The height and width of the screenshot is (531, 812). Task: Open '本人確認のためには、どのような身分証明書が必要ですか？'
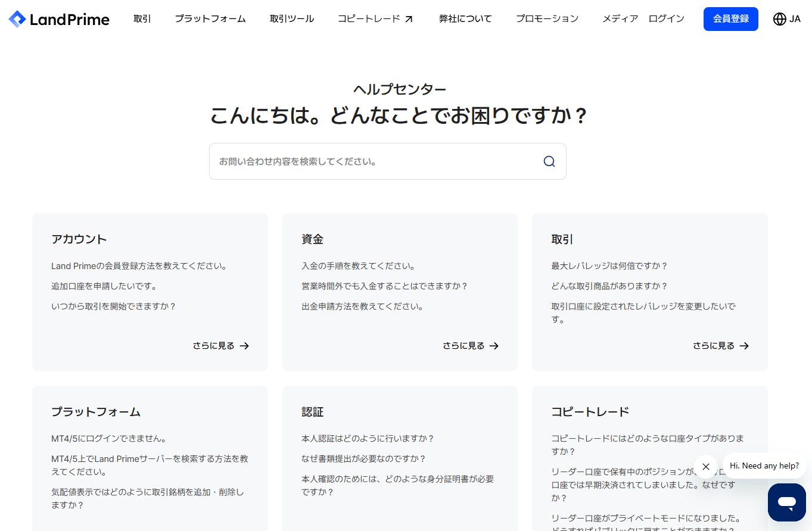pyautogui.click(x=398, y=486)
